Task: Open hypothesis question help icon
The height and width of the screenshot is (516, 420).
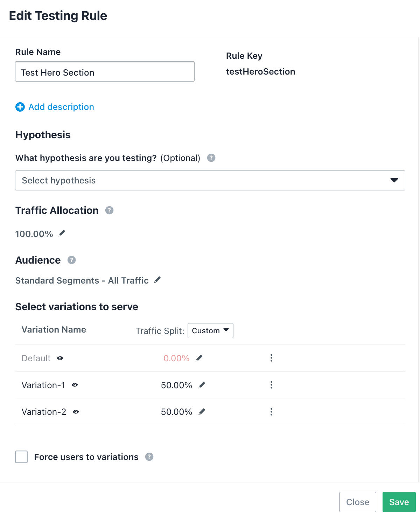Action: (211, 158)
